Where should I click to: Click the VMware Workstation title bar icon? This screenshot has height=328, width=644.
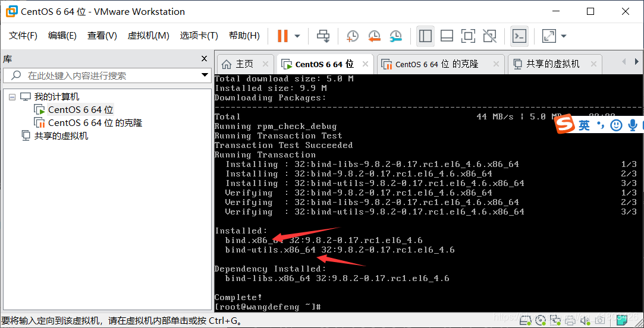point(11,11)
